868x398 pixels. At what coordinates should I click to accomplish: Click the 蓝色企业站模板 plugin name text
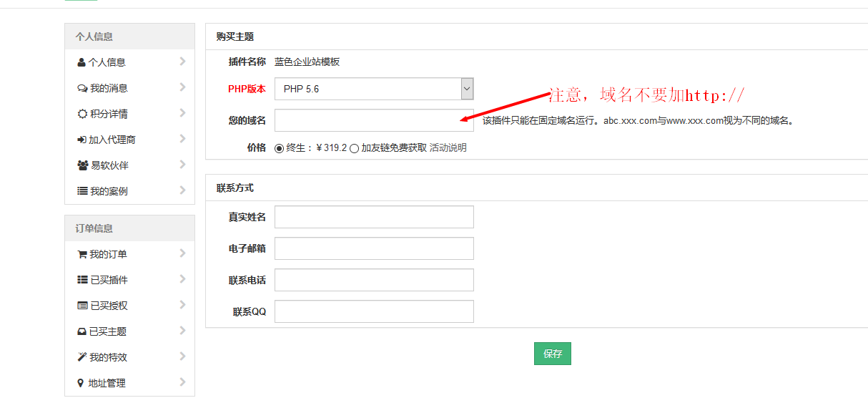pos(307,62)
